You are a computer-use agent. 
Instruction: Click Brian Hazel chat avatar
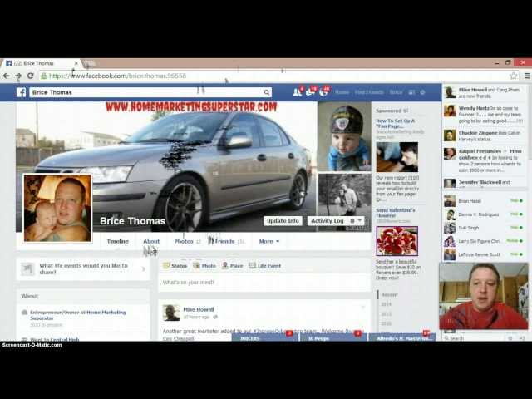click(450, 201)
